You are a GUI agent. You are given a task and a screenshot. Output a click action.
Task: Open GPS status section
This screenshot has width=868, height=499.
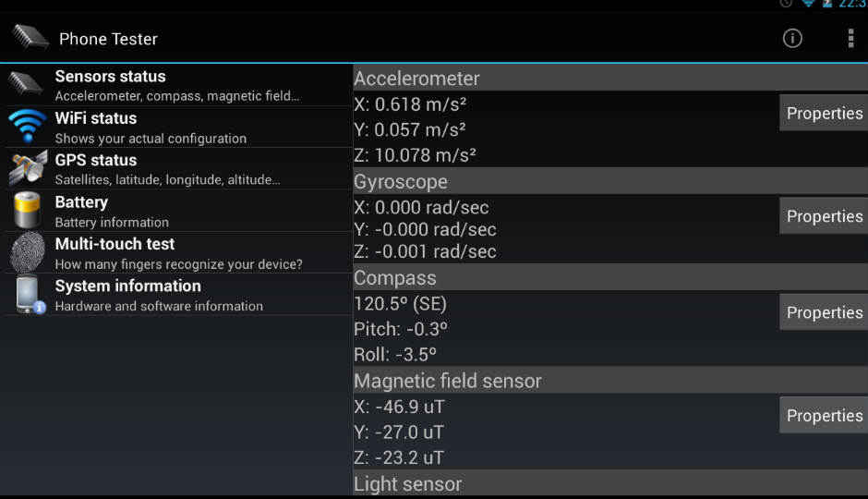coord(178,169)
